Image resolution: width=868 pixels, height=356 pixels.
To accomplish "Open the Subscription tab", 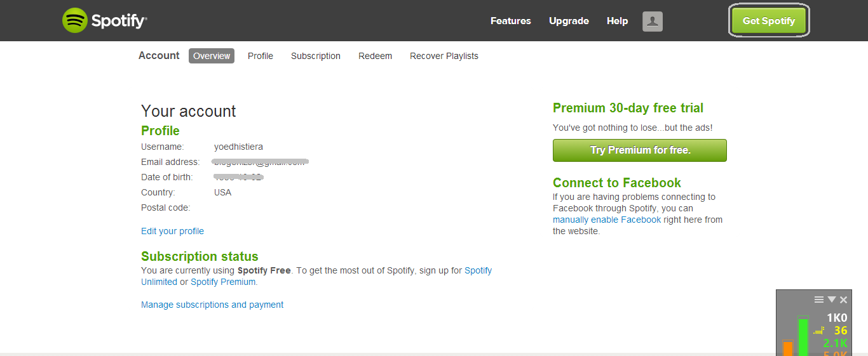I will click(316, 56).
